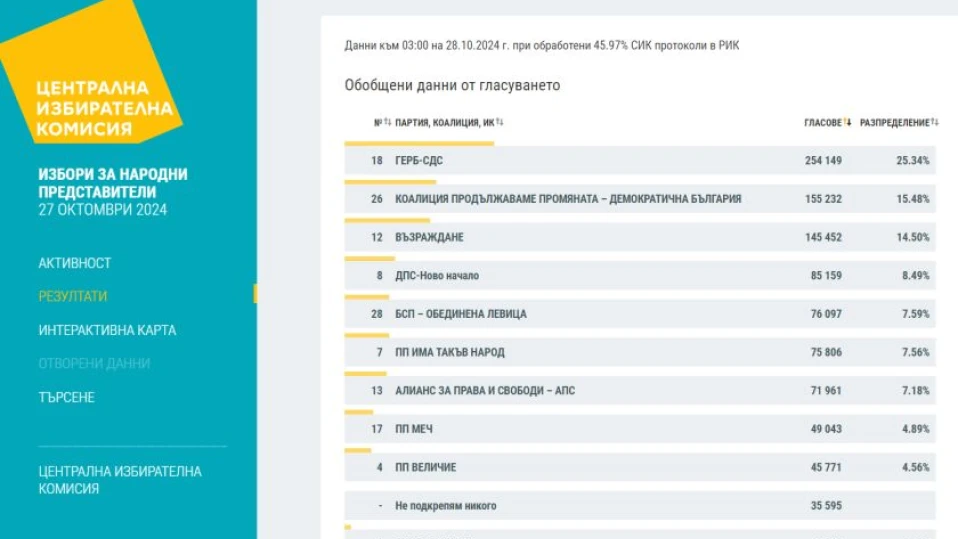Click the 45 771 votes value
958x539 pixels.
coord(826,468)
